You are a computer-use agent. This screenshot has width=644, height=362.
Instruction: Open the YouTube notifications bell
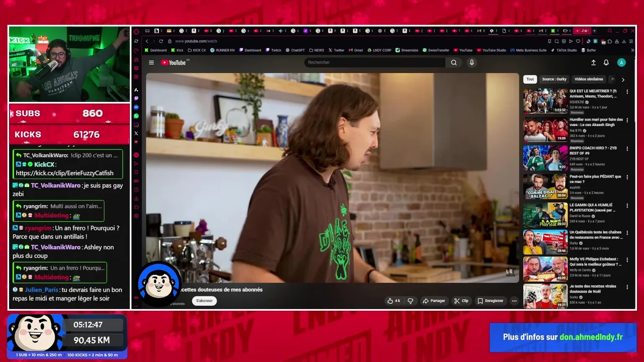pyautogui.click(x=606, y=62)
